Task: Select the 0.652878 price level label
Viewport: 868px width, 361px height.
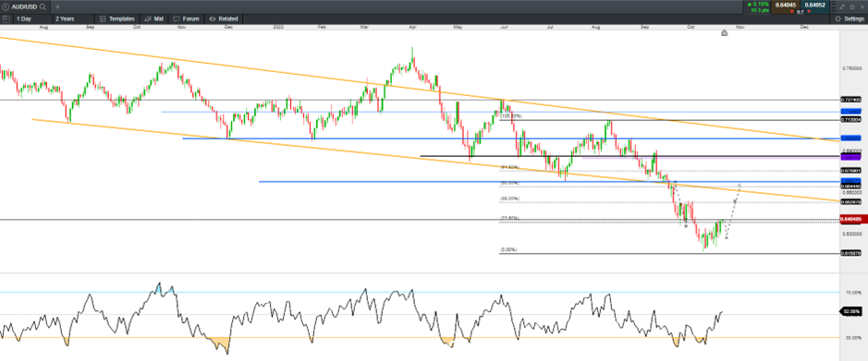Action: click(850, 202)
